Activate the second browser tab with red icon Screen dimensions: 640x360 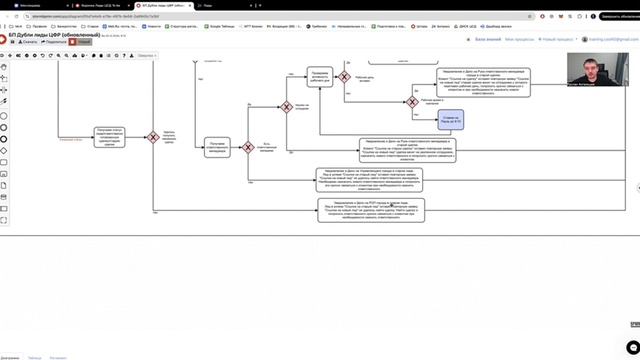pos(102,6)
